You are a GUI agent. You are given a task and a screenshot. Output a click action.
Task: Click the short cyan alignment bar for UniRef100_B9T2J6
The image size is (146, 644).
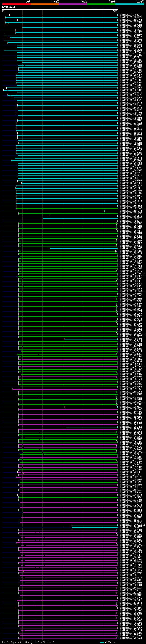63,211
